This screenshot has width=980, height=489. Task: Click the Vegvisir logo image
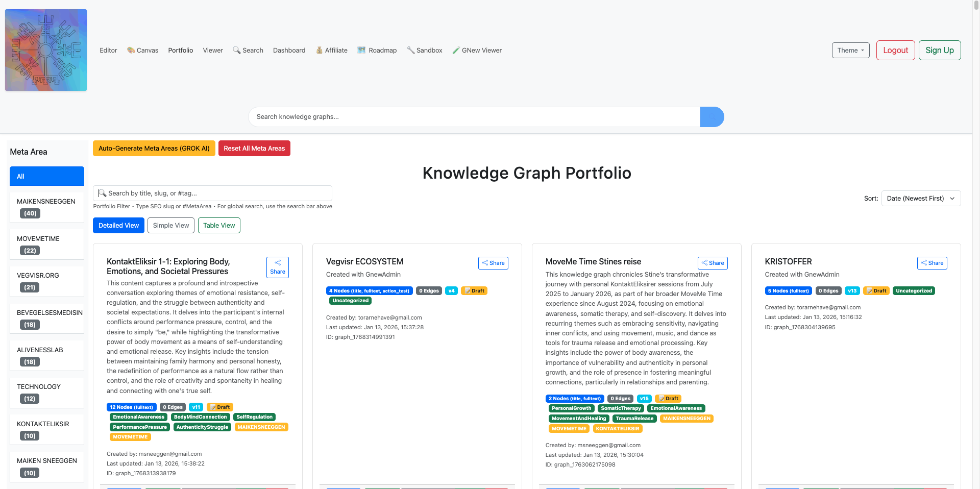46,50
